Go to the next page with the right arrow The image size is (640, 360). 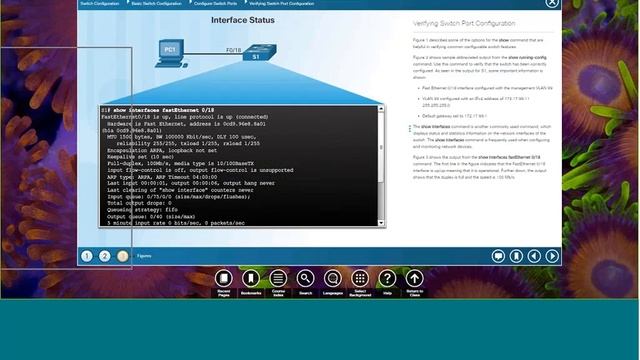[x=552, y=256]
